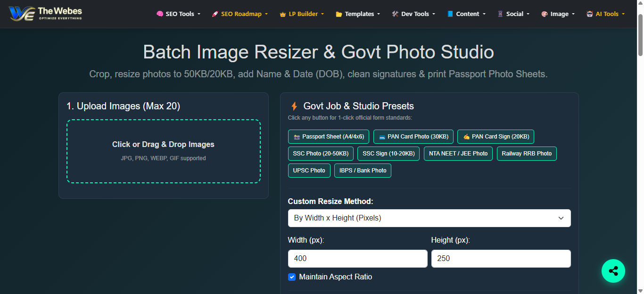
Task: Click the book icon beside Content
Action: click(450, 14)
